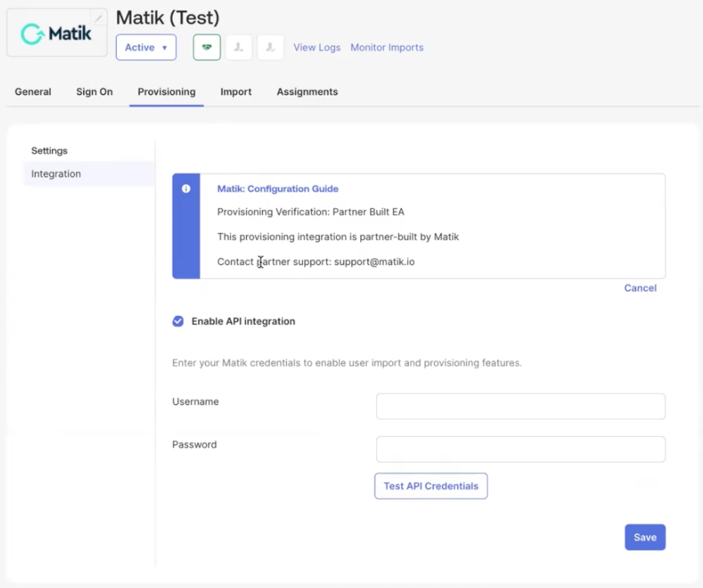The width and height of the screenshot is (703, 588).
Task: Focus the Password input field
Action: point(520,449)
